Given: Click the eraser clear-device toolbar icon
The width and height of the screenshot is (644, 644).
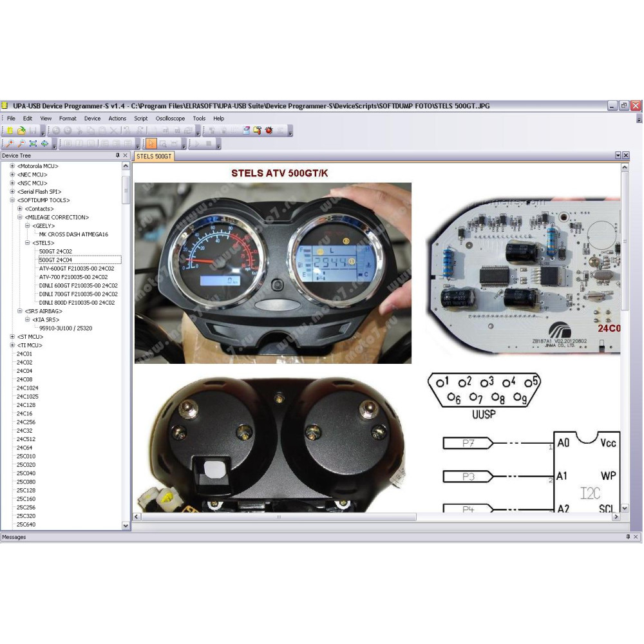Looking at the screenshot, I should point(247,131).
